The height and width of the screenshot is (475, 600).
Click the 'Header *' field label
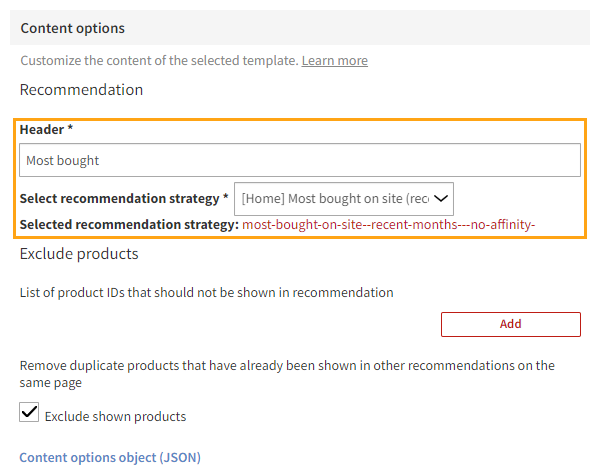click(46, 130)
